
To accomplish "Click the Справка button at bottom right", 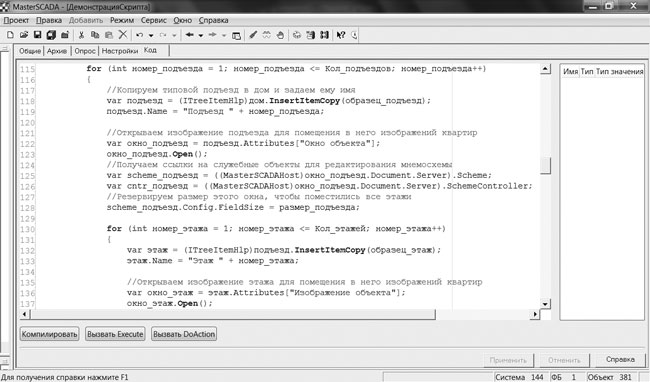I will pos(620,360).
